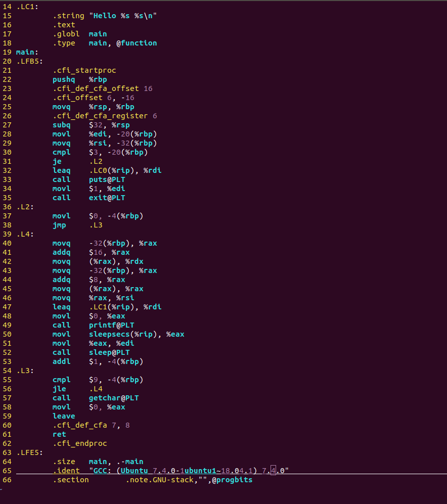Click addq $8, %rax instruction
The width and height of the screenshot is (447, 504).
(x=89, y=280)
